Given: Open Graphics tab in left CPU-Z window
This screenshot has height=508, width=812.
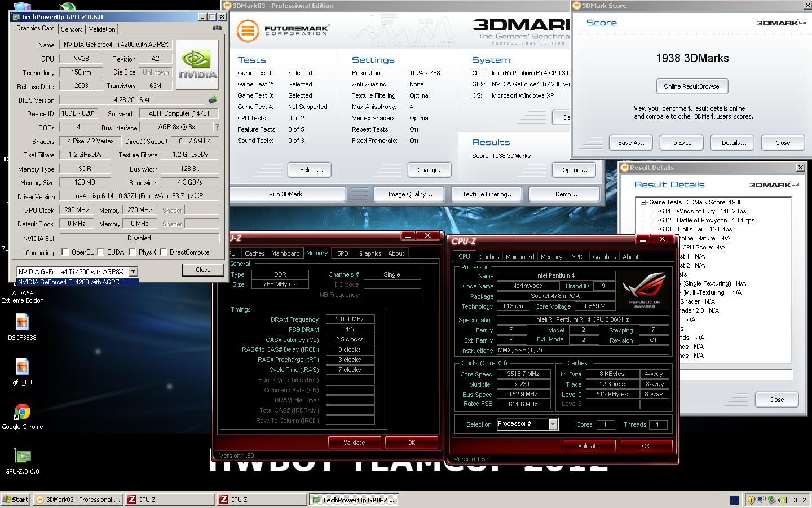Looking at the screenshot, I should point(369,253).
